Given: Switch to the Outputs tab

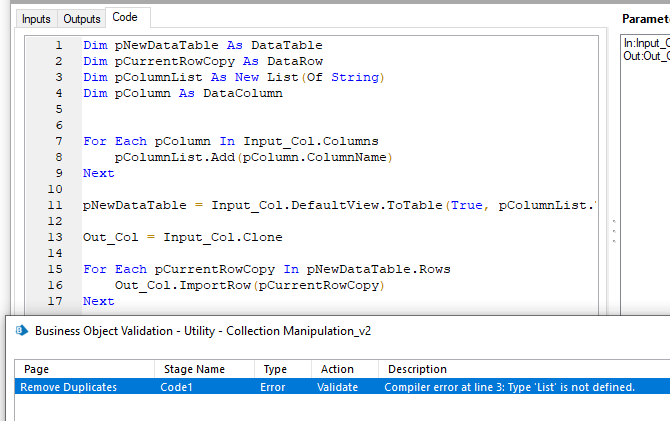Looking at the screenshot, I should (x=82, y=19).
